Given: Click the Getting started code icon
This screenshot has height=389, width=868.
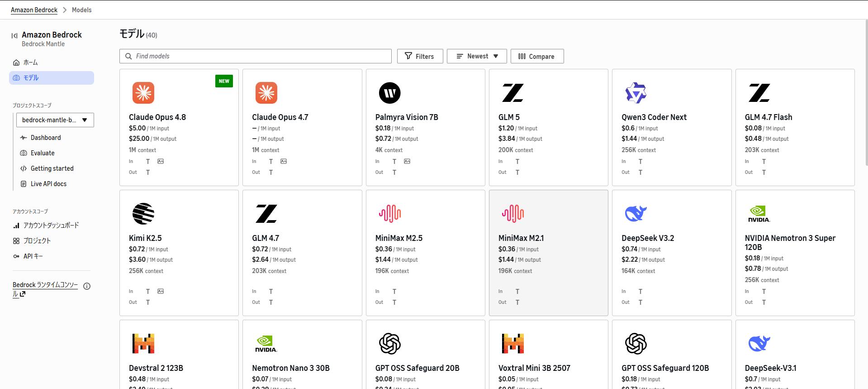Looking at the screenshot, I should point(24,168).
